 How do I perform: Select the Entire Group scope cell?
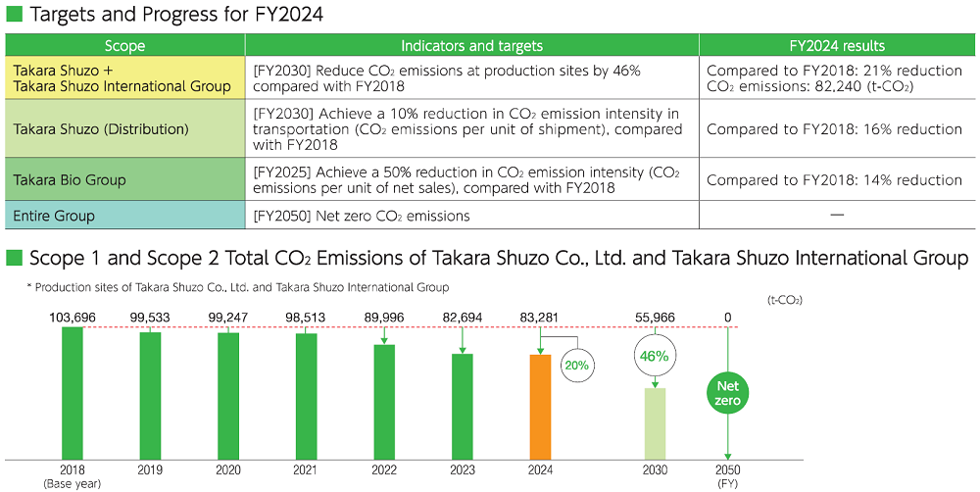[124, 216]
